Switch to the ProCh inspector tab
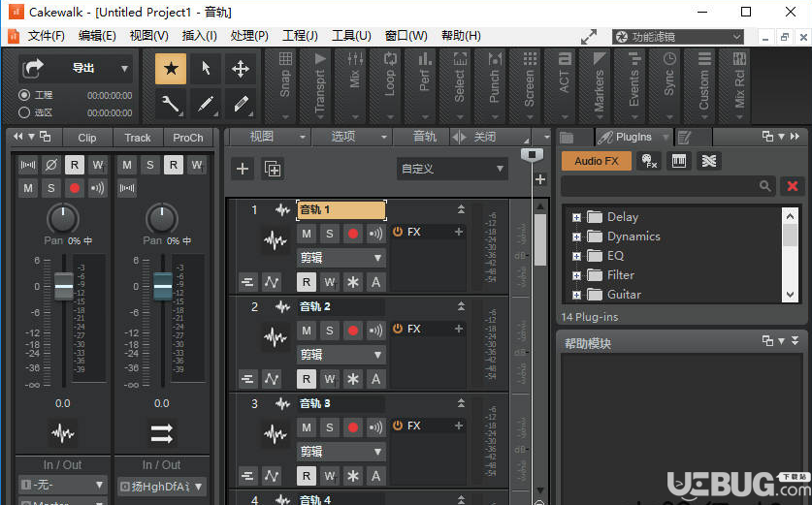 point(187,138)
